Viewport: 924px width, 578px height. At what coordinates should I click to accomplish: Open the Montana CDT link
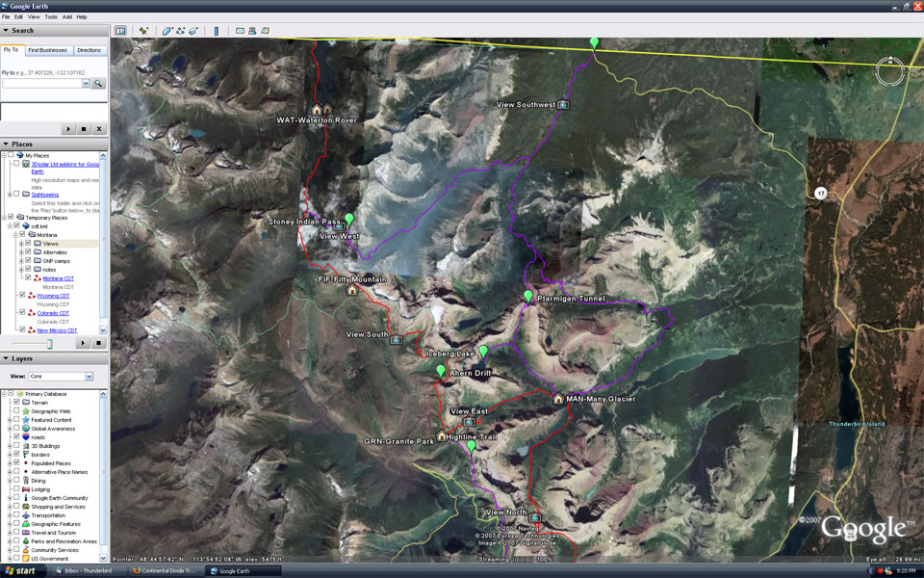click(x=59, y=278)
